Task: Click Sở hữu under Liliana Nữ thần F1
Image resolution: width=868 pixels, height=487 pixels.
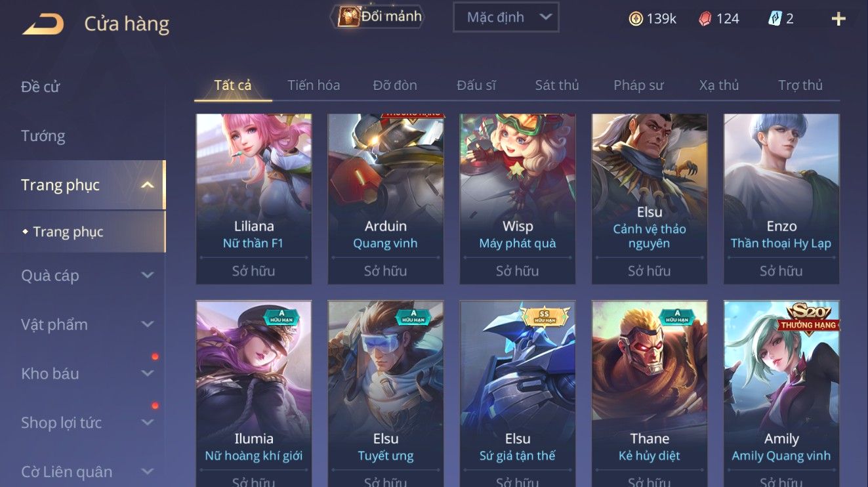Action: (254, 270)
